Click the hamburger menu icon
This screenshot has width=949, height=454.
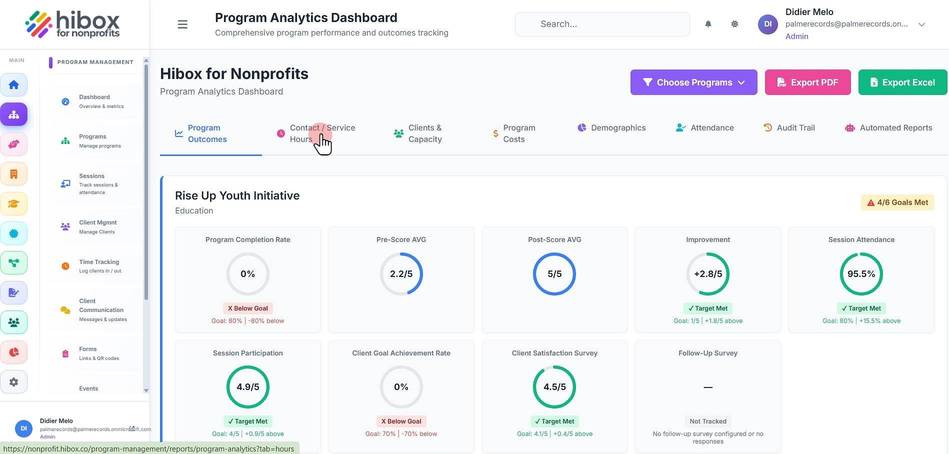coord(182,24)
